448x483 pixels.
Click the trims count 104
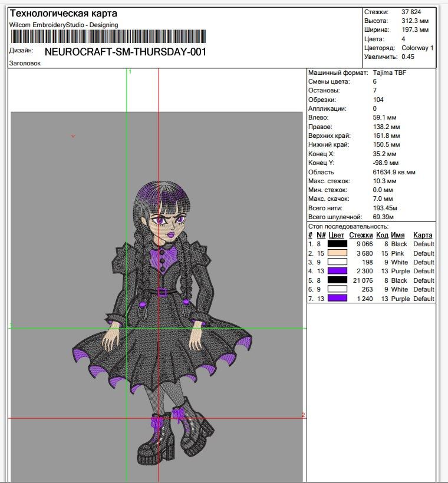click(x=378, y=100)
